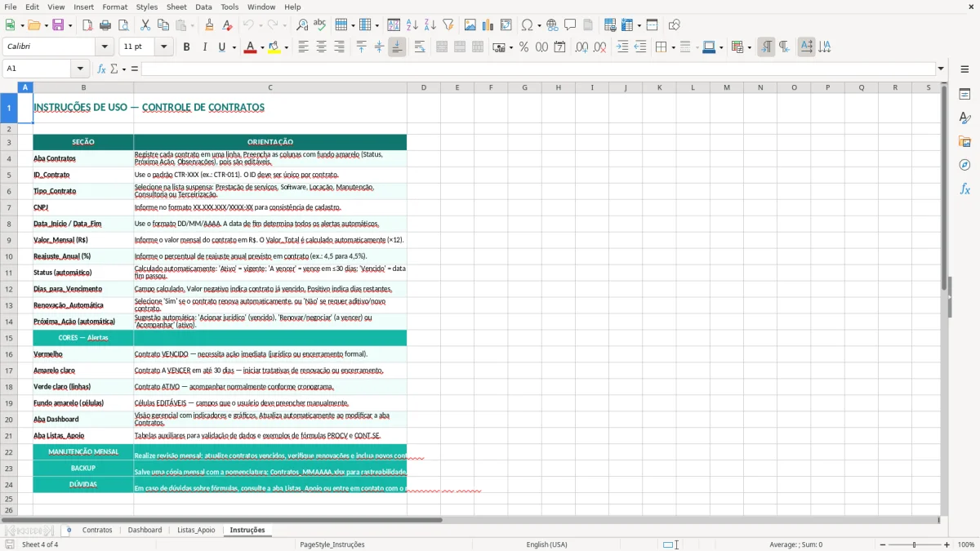Open the Borders dropdown arrow
The height and width of the screenshot is (551, 980).
click(x=673, y=47)
